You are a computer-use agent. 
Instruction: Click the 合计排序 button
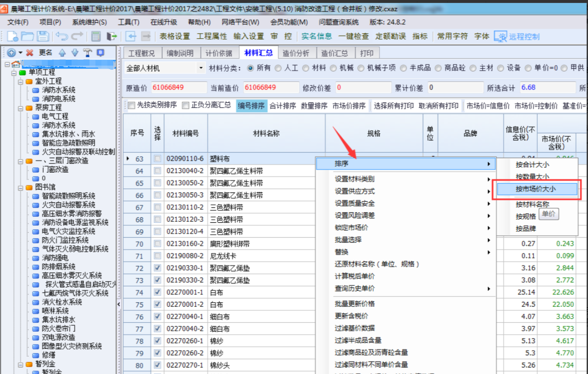(x=283, y=105)
